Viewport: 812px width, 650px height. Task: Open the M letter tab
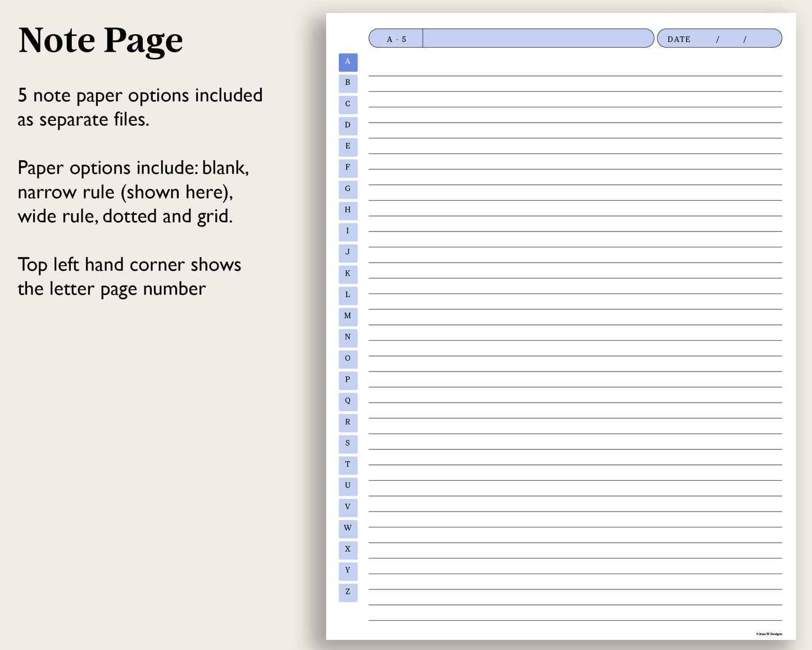[347, 317]
